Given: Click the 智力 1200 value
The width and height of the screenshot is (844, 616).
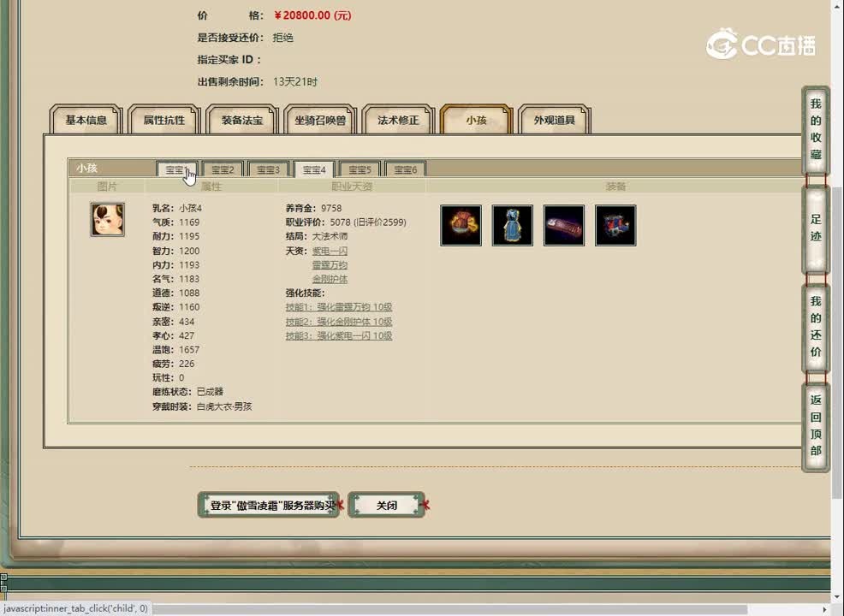Looking at the screenshot, I should click(189, 251).
